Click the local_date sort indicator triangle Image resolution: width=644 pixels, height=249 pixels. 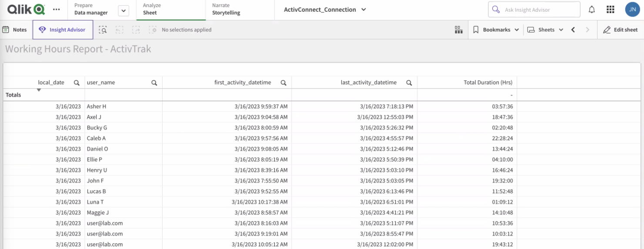(x=39, y=90)
